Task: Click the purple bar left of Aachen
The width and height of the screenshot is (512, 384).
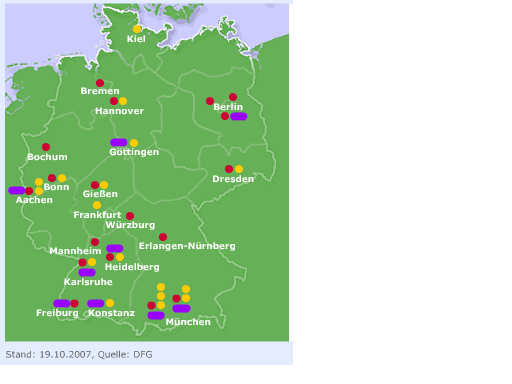Action: (17, 190)
